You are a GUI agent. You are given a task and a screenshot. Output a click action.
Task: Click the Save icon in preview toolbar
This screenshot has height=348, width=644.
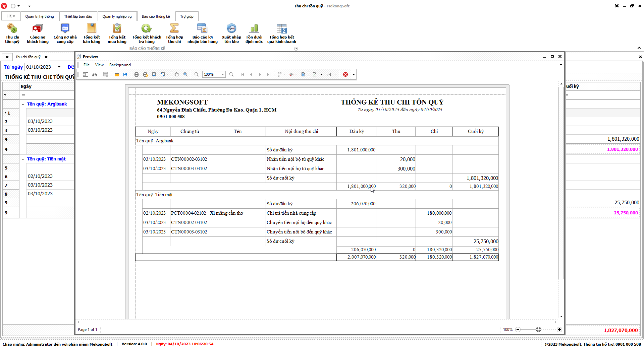coord(125,74)
